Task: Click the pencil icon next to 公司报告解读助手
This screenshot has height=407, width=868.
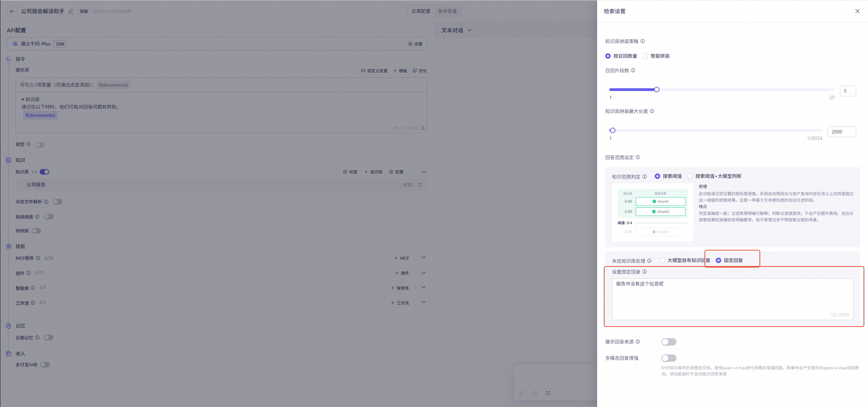Action: tap(71, 11)
